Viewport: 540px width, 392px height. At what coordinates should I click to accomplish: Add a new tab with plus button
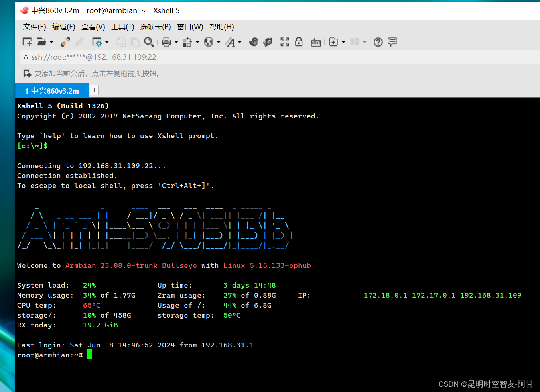(x=94, y=90)
